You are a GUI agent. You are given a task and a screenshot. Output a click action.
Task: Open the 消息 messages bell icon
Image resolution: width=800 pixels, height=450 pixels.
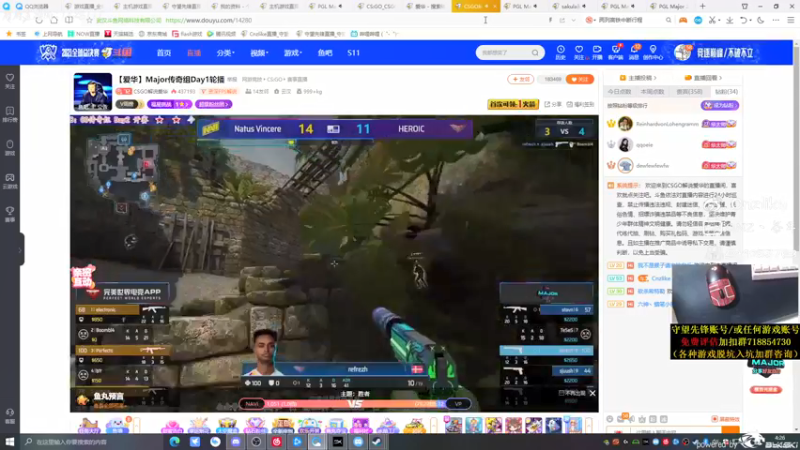point(634,52)
